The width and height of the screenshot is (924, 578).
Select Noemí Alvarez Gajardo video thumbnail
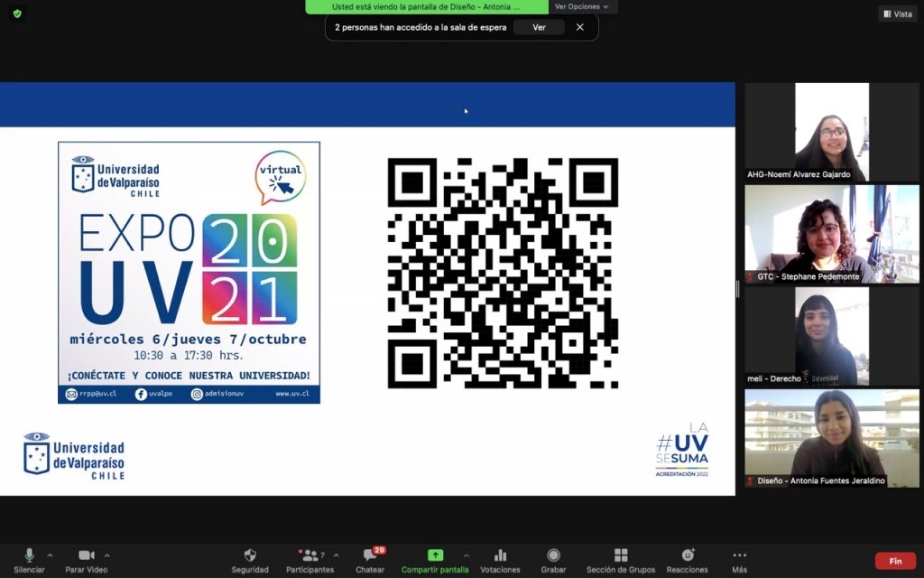point(831,132)
